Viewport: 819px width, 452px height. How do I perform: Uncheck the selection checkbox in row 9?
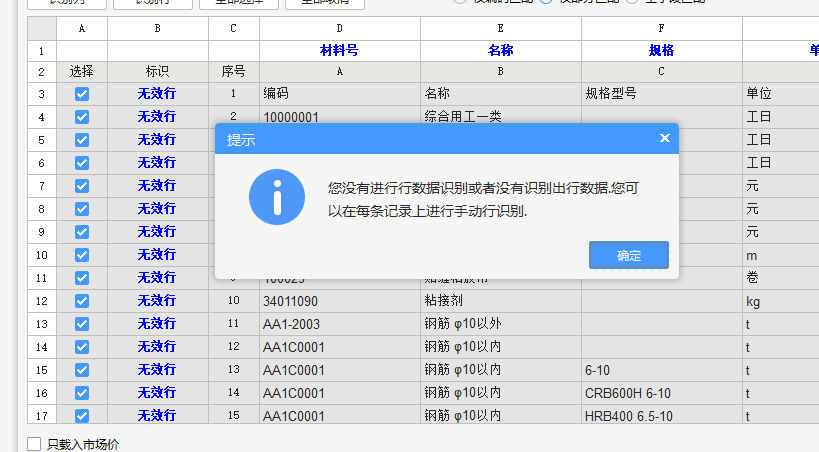coord(82,232)
